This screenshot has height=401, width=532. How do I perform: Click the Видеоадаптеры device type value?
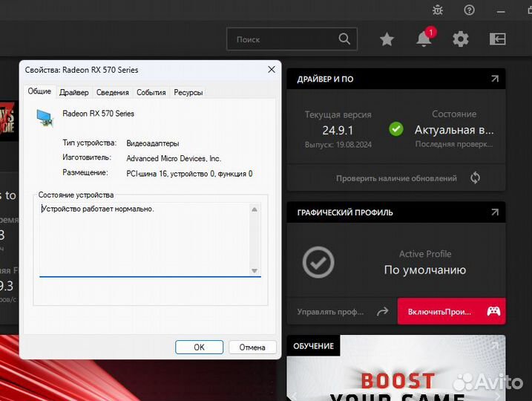click(153, 143)
